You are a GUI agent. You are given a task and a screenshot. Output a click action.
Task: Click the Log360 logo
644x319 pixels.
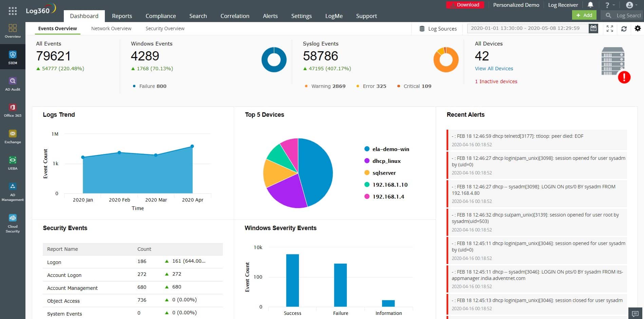[x=41, y=9]
